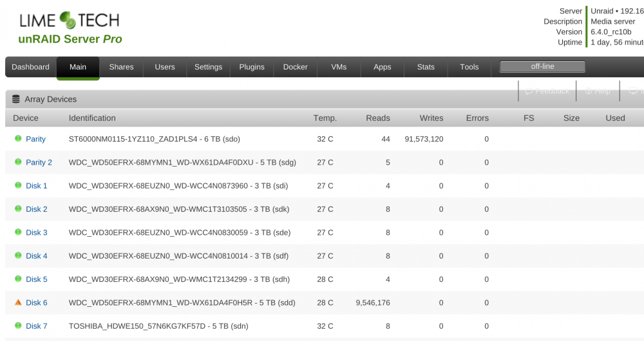The image size is (644, 341).
Task: Click the Array Devices section title
Action: tap(50, 99)
